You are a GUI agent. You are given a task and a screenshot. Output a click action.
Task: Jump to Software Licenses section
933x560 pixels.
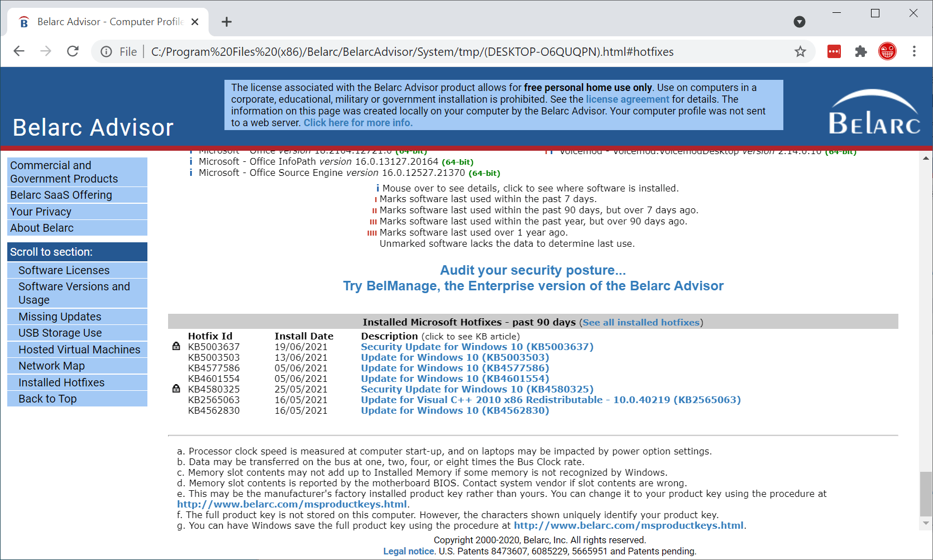point(77,270)
